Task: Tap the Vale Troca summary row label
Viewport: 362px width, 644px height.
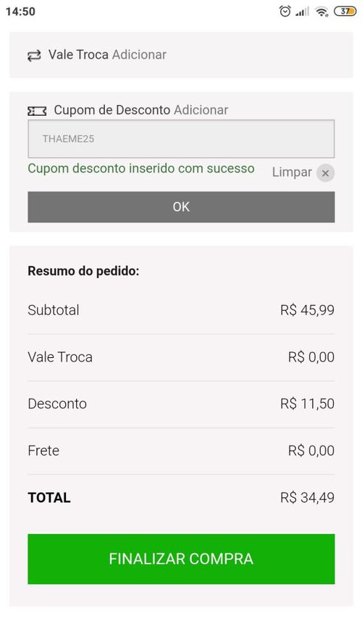Action: (60, 357)
